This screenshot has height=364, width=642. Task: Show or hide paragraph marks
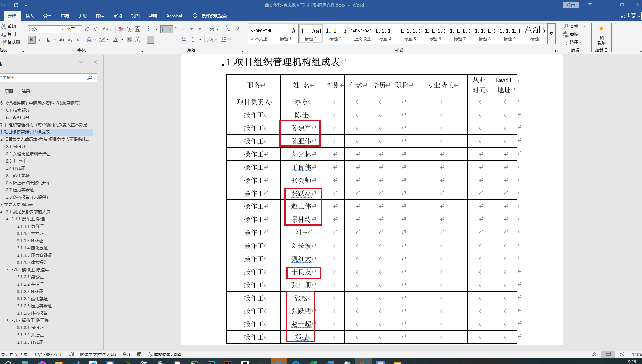click(x=238, y=29)
